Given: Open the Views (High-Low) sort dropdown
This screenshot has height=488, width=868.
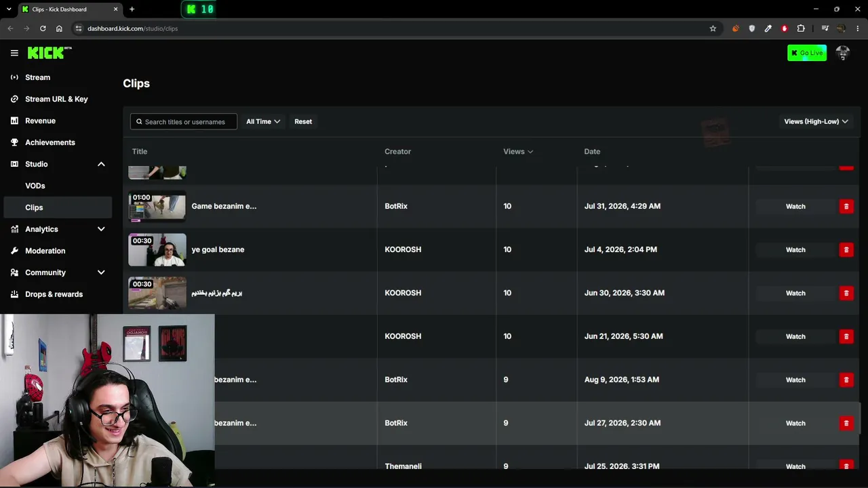Looking at the screenshot, I should [816, 121].
